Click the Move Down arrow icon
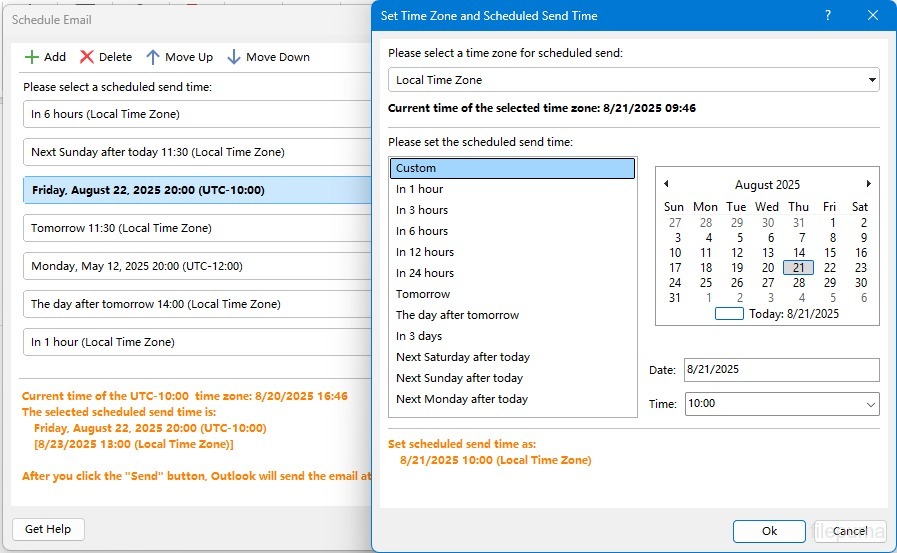Screen dimensions: 897x553 (234, 57)
